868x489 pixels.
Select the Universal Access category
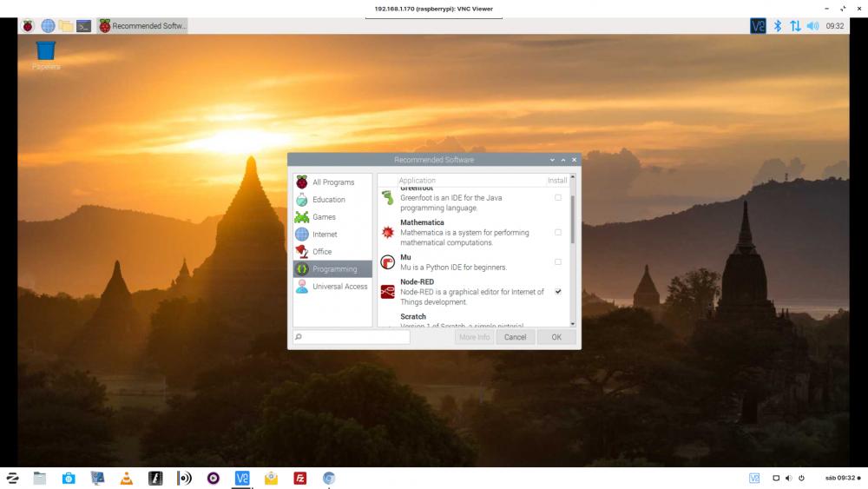tap(332, 287)
